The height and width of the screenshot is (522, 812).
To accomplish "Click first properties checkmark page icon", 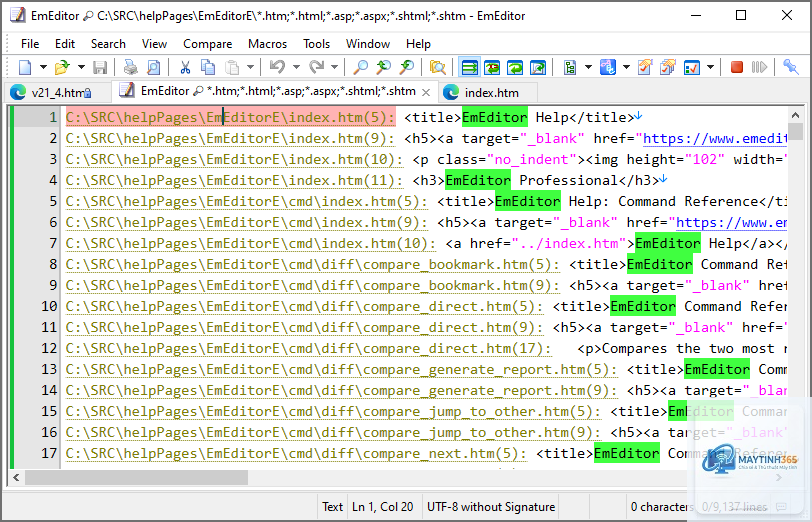I will click(645, 67).
